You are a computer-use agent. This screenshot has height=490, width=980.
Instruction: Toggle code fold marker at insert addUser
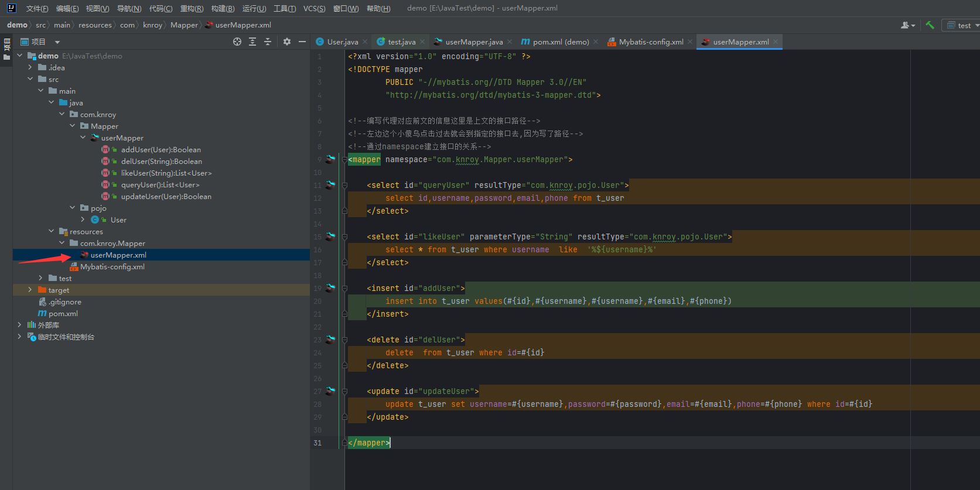(345, 289)
